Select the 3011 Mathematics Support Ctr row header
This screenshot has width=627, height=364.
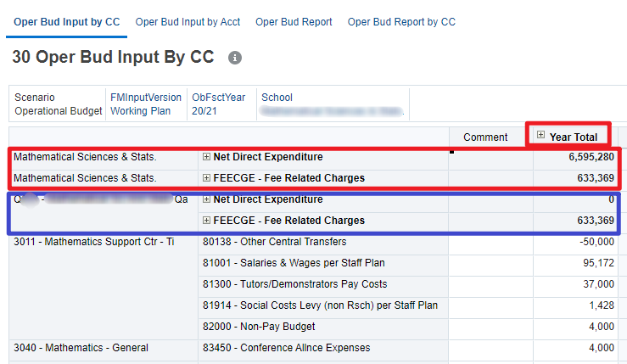[x=93, y=242]
